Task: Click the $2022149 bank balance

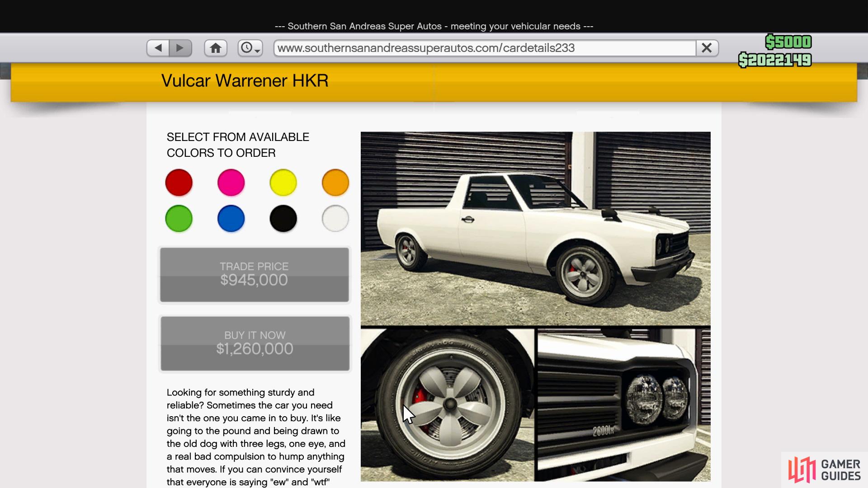Action: click(775, 60)
